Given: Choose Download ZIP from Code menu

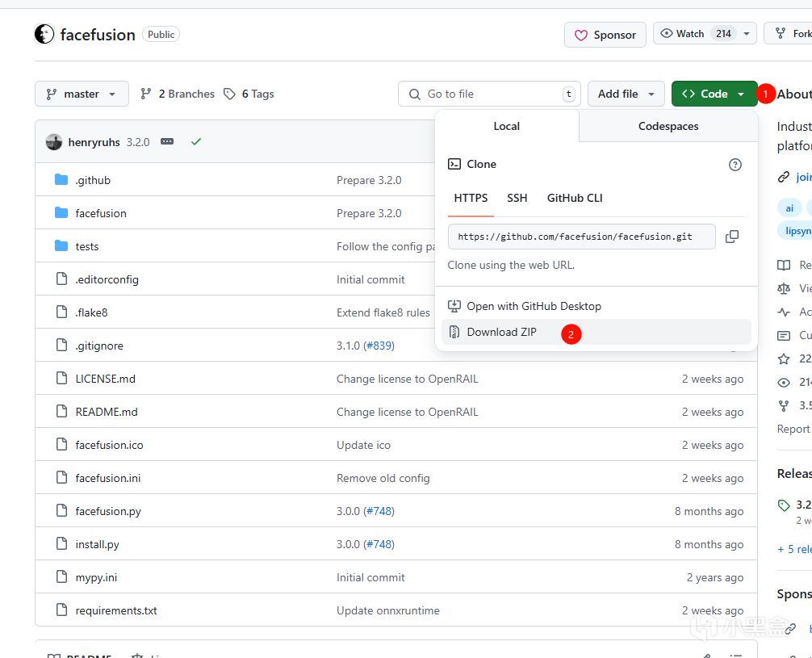Looking at the screenshot, I should point(596,332).
